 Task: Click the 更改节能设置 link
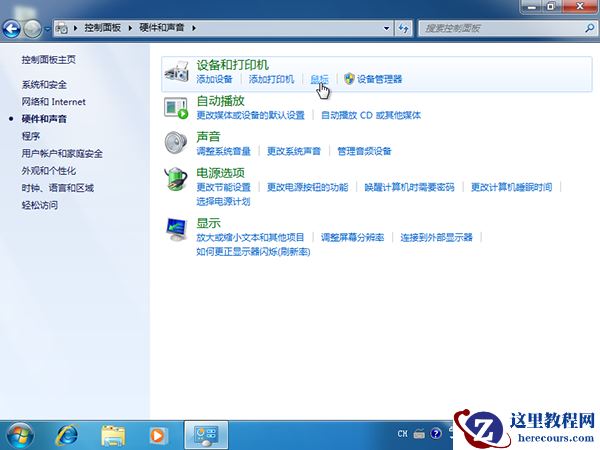coord(223,187)
